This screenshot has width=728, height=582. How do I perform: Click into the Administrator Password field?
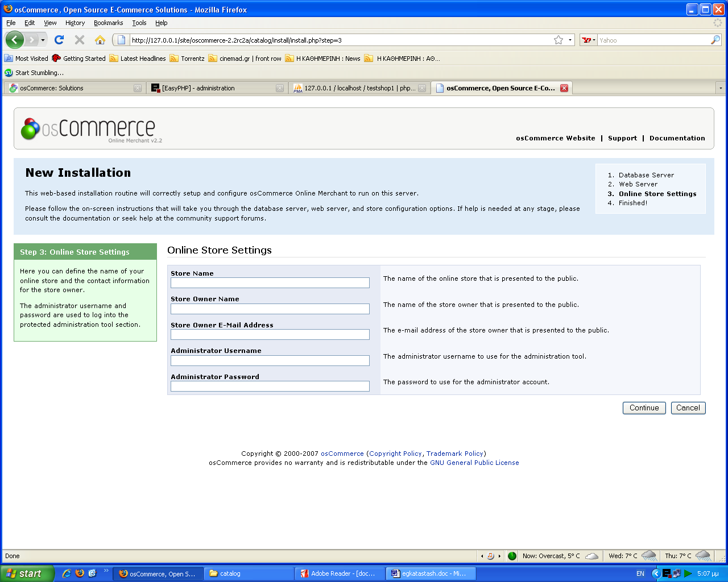(x=270, y=386)
